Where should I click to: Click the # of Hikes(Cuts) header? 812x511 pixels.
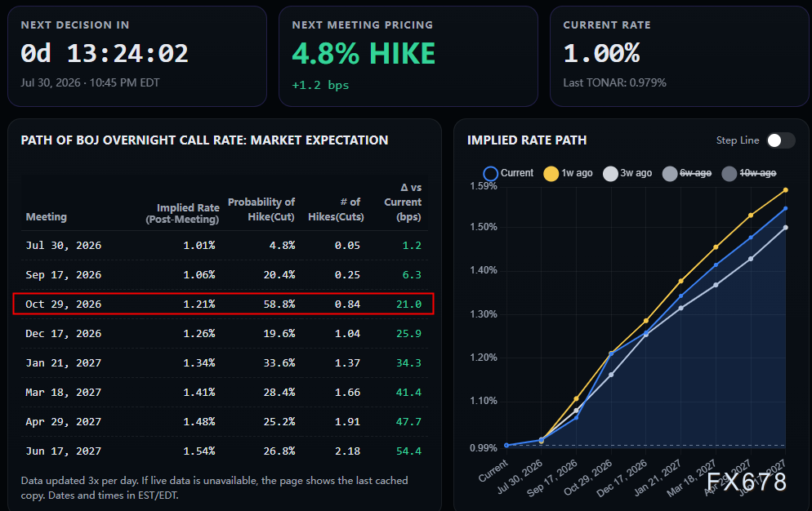[336, 209]
